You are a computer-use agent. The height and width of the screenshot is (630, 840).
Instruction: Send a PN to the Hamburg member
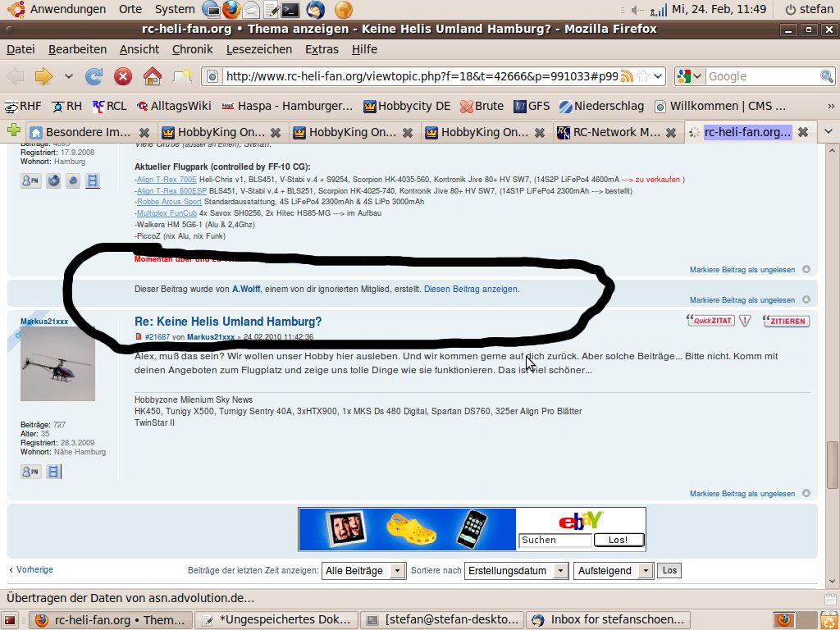[30, 180]
